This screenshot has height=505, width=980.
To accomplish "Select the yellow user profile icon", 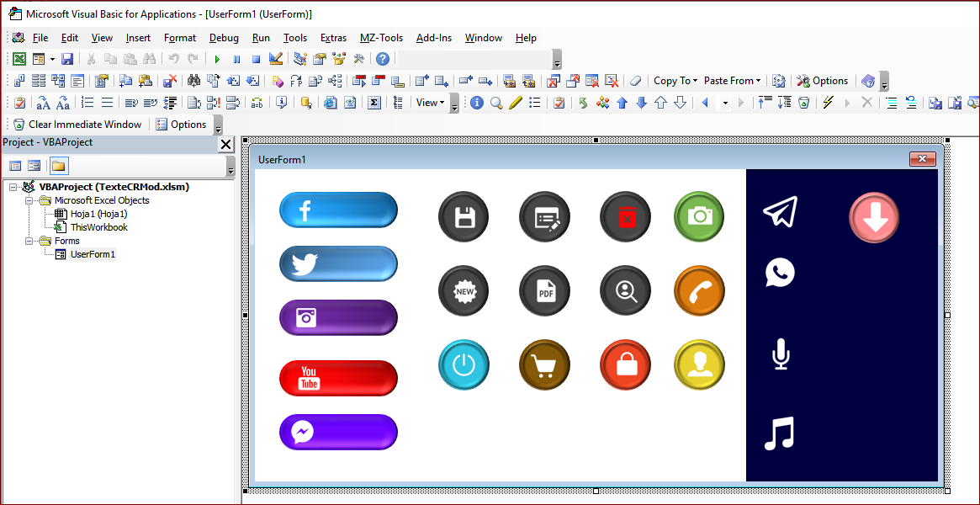I will pos(699,365).
